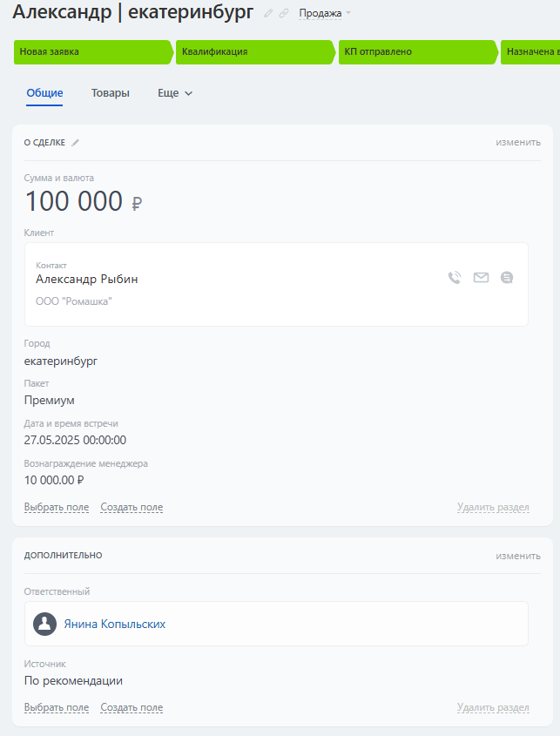Switch to the Товары tab
This screenshot has height=736, width=560.
point(111,93)
